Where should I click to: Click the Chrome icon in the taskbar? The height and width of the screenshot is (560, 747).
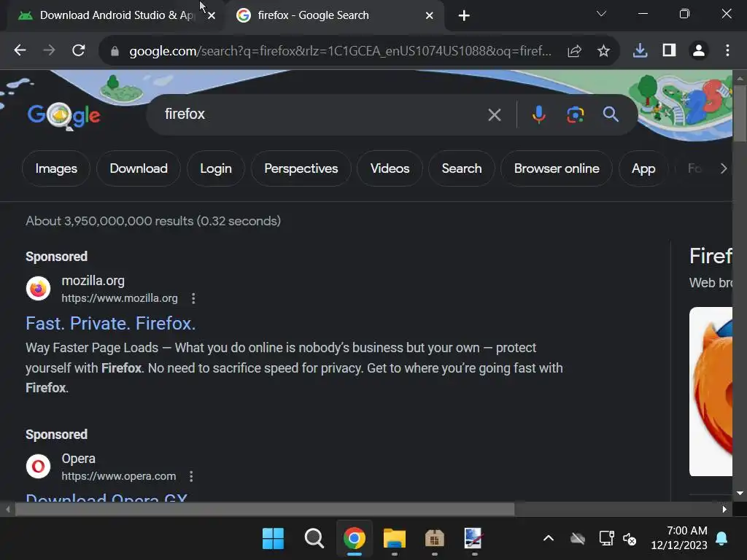coord(354,539)
